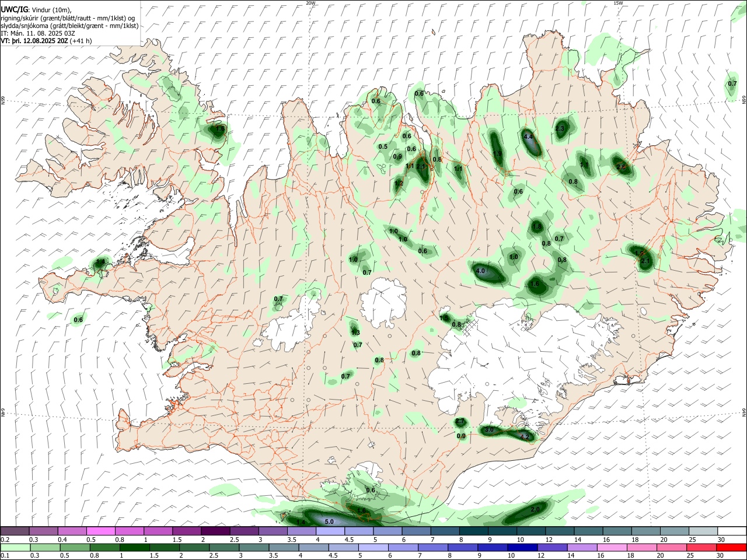Click the dusky purple 0.2 snow legend swatch
The height and width of the screenshot is (560, 747).
15,531
